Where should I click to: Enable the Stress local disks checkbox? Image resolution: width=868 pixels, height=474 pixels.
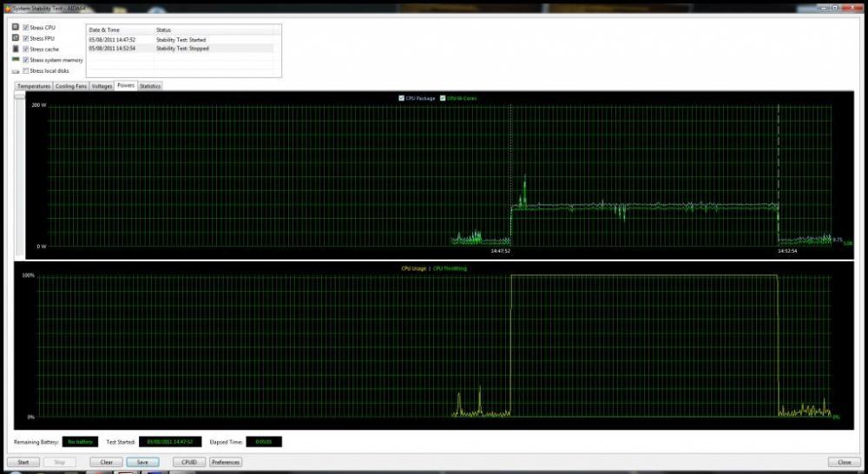26,70
